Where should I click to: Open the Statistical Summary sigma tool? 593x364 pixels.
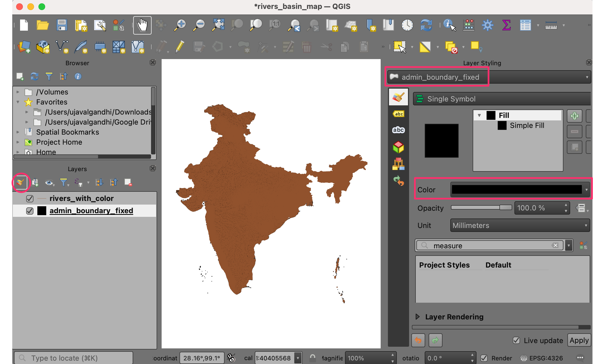coord(506,25)
